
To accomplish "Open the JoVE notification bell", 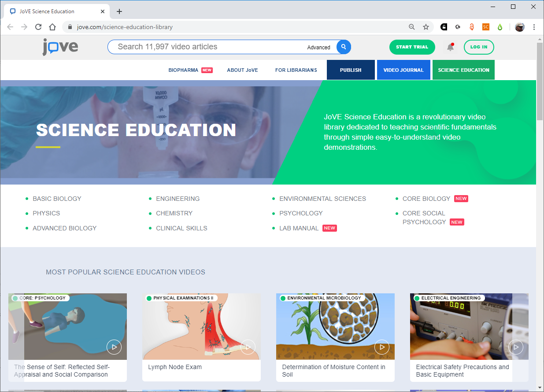I will click(450, 47).
